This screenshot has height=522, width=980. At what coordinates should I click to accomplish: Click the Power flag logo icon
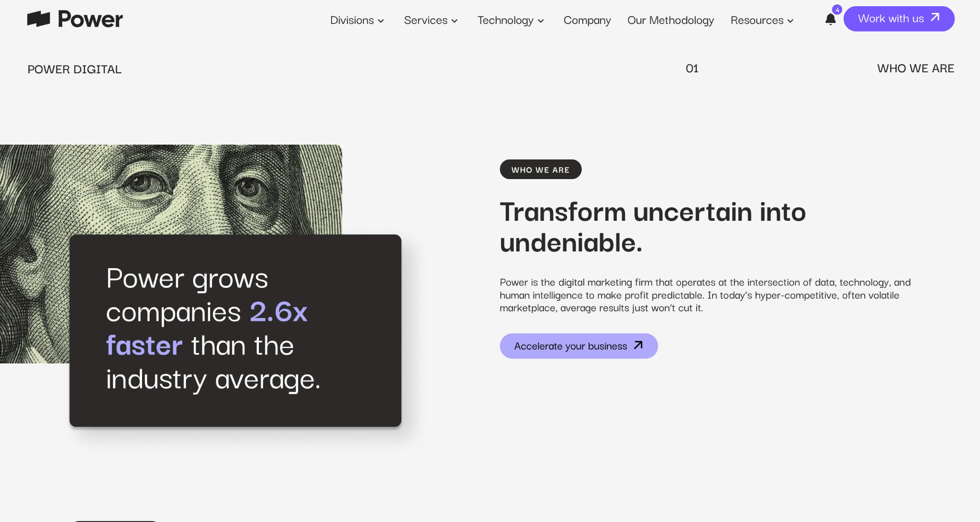[x=39, y=19]
